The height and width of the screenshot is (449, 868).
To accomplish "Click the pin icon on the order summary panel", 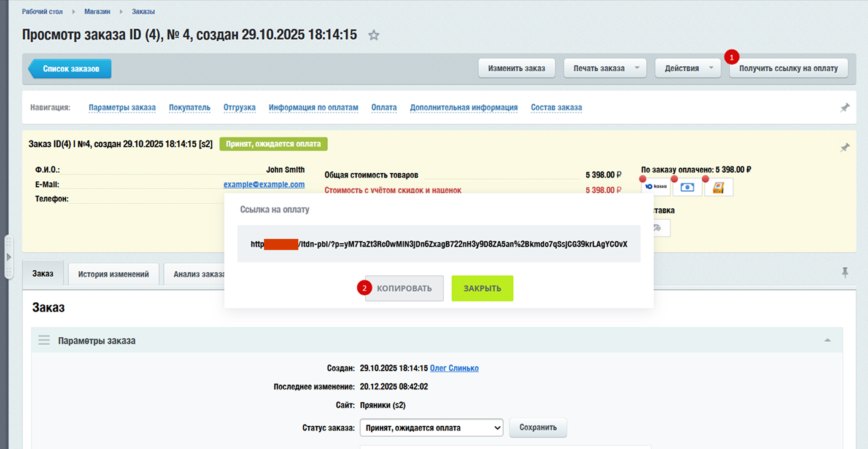I will [845, 147].
